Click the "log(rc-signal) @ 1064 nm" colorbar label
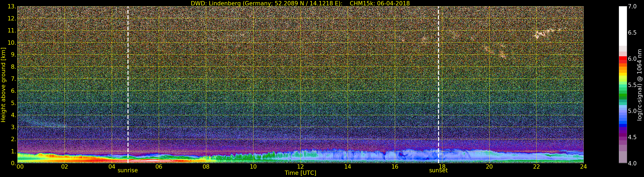The height and width of the screenshot is (177, 644). point(640,85)
